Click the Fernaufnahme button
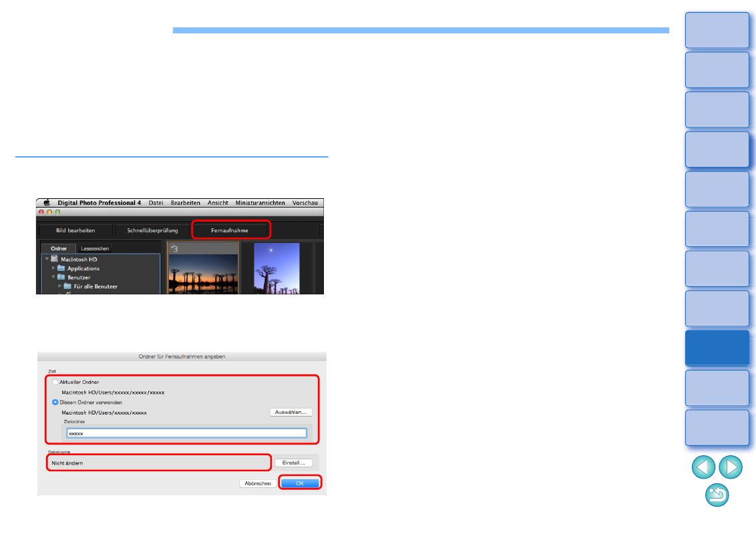 (230, 230)
